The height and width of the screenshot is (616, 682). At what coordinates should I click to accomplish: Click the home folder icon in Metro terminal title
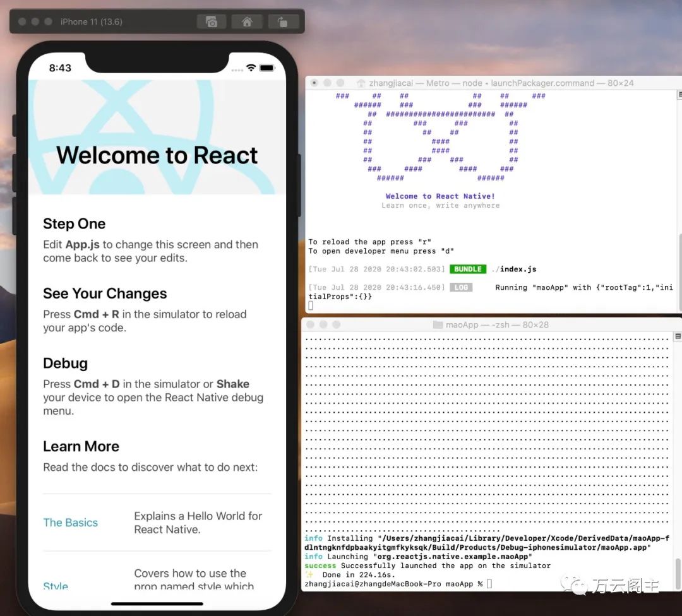coord(361,83)
